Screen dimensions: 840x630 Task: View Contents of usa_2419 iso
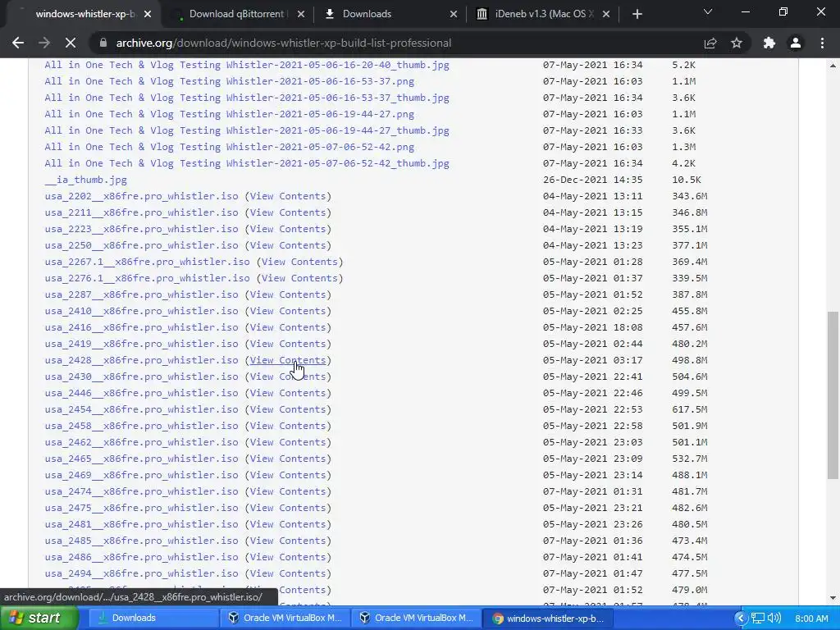288,344
